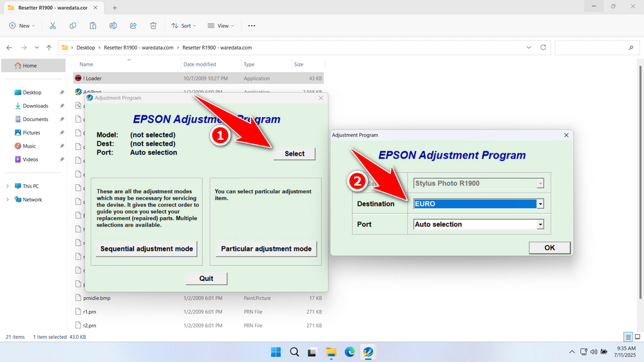This screenshot has height=362, width=644.
Task: Open Downloads in navigation pane
Action: point(35,106)
